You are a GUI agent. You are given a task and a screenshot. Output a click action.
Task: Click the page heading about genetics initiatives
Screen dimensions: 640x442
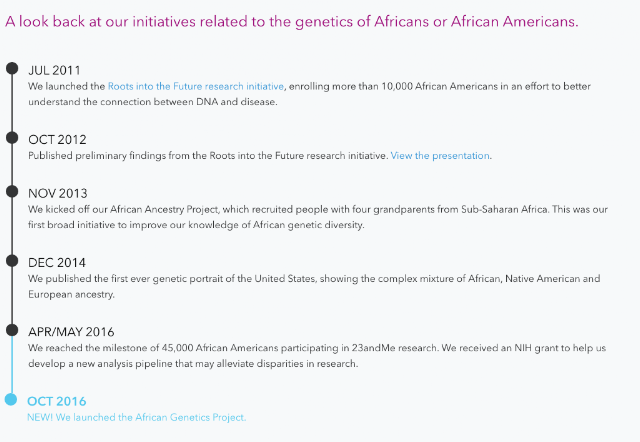pos(291,21)
